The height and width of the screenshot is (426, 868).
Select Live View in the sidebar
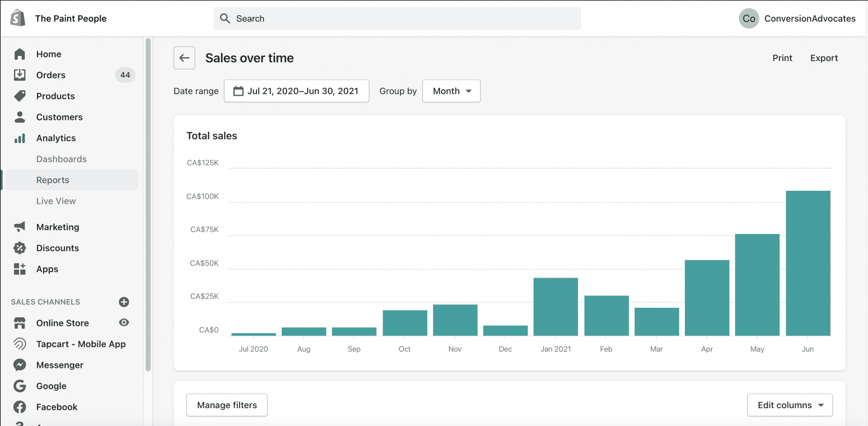click(x=56, y=201)
